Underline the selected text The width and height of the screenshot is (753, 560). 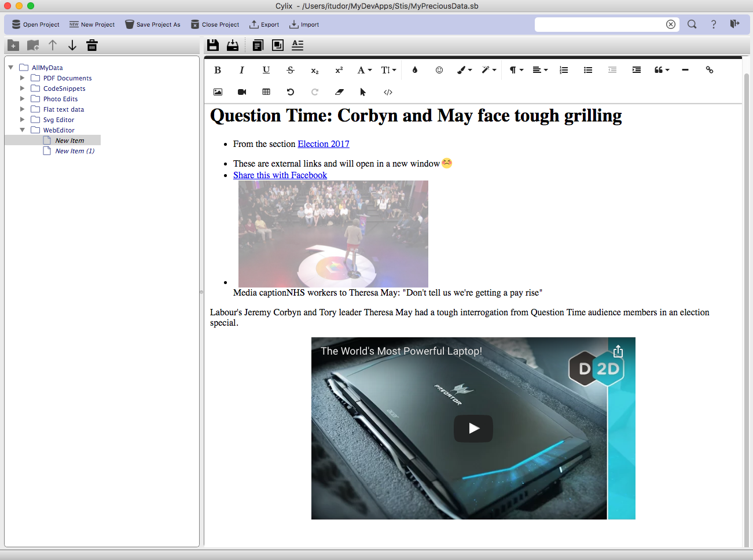(266, 70)
